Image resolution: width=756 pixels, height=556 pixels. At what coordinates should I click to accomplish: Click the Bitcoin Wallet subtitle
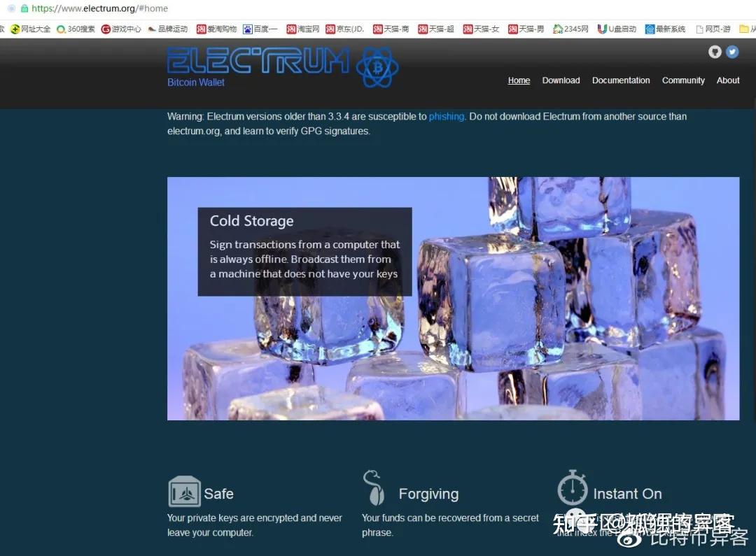point(196,83)
